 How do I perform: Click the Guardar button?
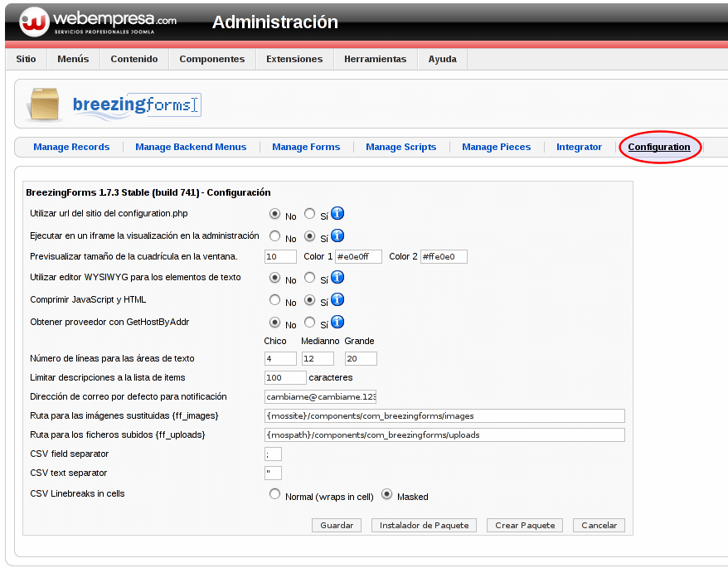click(337, 525)
